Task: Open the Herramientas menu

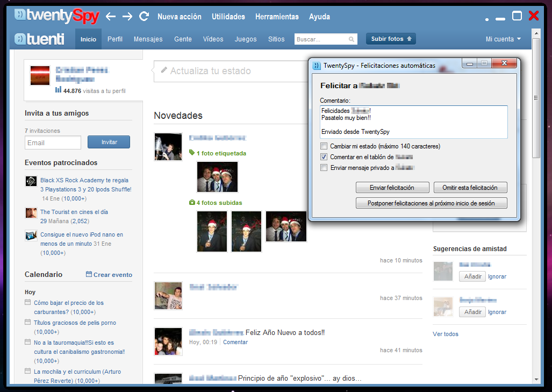Action: point(277,17)
